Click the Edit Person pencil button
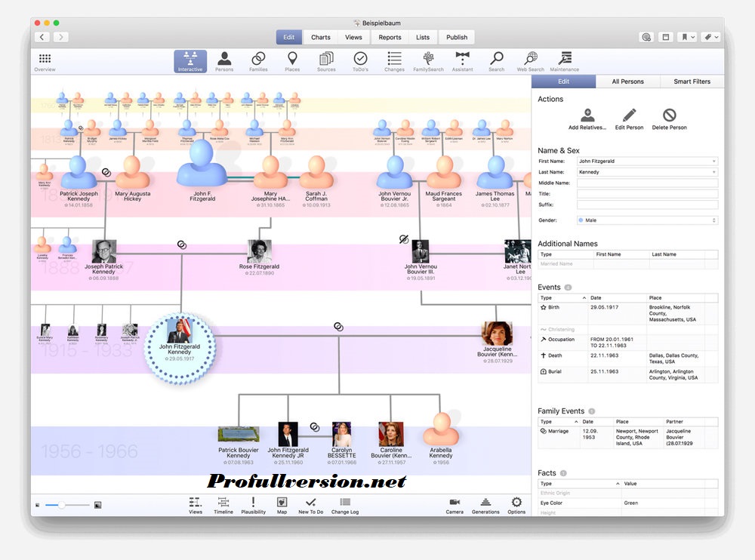 [x=629, y=118]
